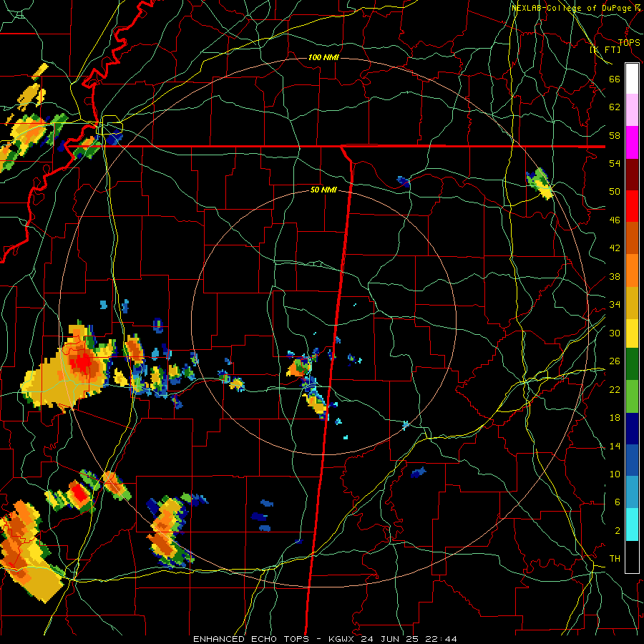This screenshot has width=644, height=644.
Task: Click the 'TOPS' legend heading
Action: click(x=629, y=42)
